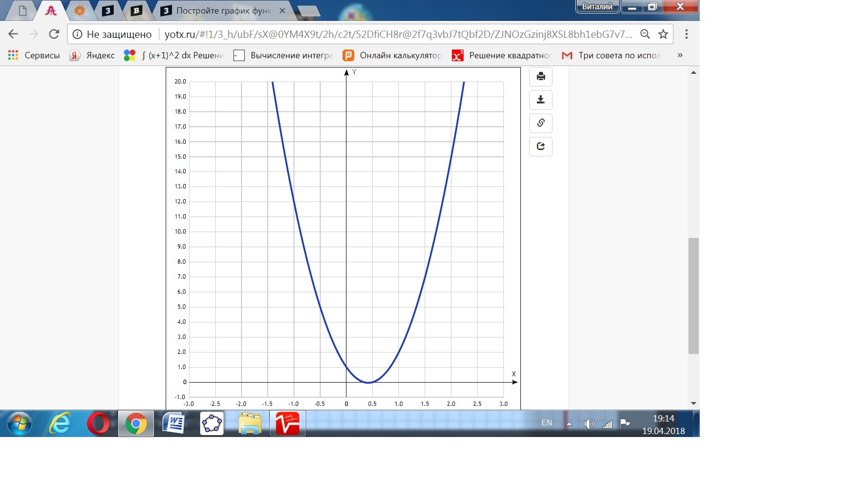Print the graph with the printer icon

click(541, 77)
